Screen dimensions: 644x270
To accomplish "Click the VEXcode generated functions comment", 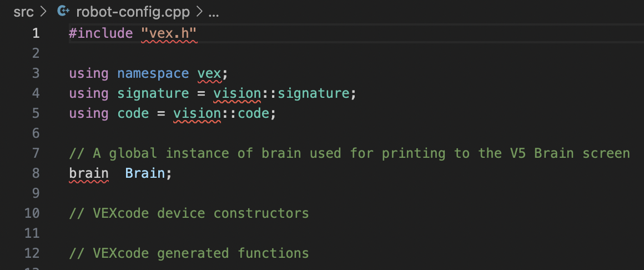I will [189, 253].
